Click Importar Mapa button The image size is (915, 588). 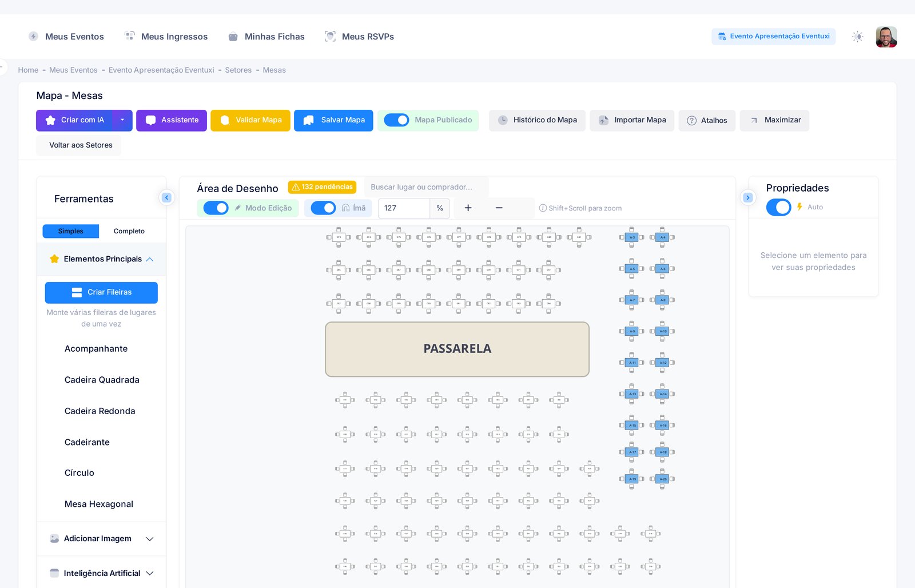[x=632, y=120]
